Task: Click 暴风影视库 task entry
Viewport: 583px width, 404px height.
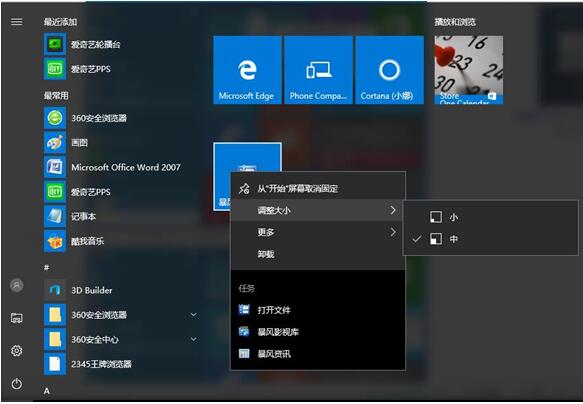Action: tap(318, 332)
